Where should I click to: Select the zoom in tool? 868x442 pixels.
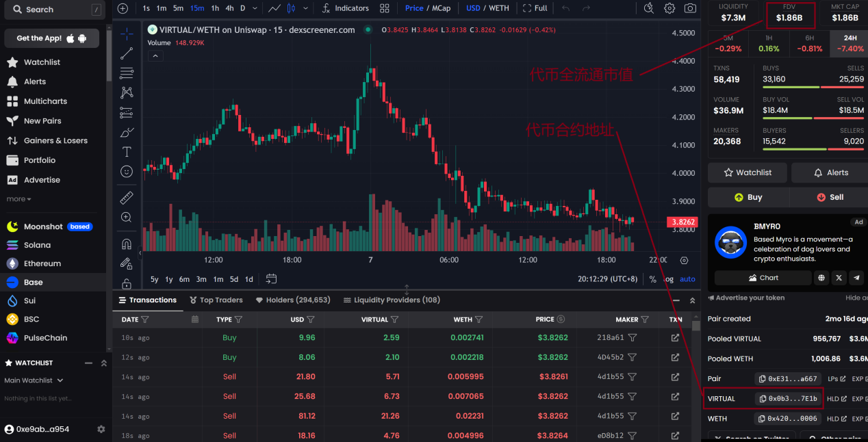(x=127, y=218)
